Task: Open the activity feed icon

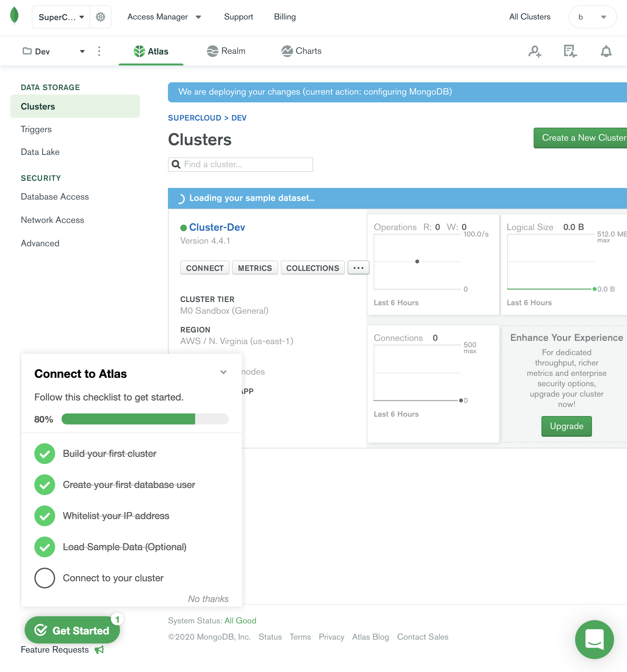Action: pos(570,52)
